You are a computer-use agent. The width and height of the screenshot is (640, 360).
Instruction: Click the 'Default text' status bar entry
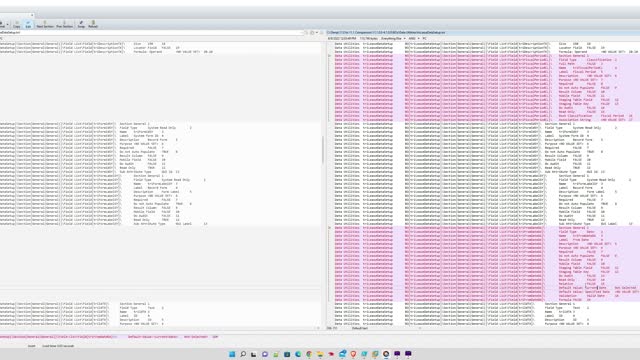[x=360, y=328]
